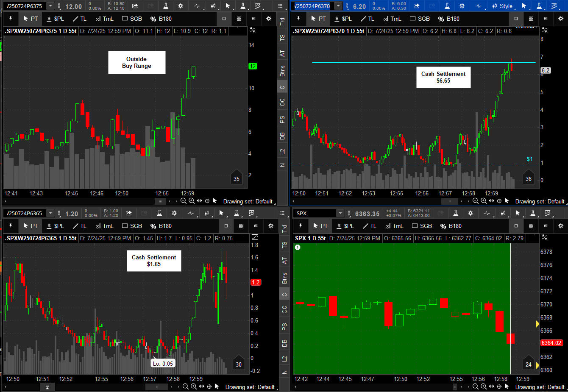
Task: Open the drawings pointer tool in the P6370 header
Action: click(x=524, y=6)
